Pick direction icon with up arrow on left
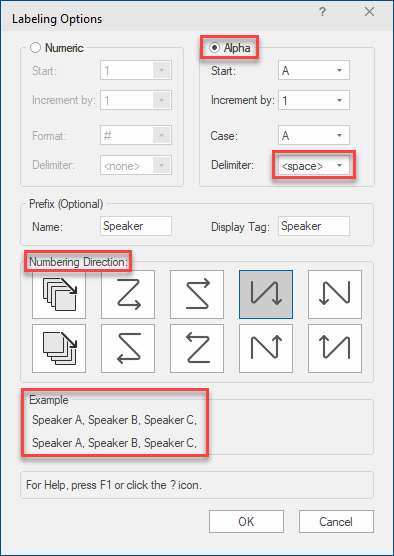The width and height of the screenshot is (394, 556). pyautogui.click(x=335, y=348)
